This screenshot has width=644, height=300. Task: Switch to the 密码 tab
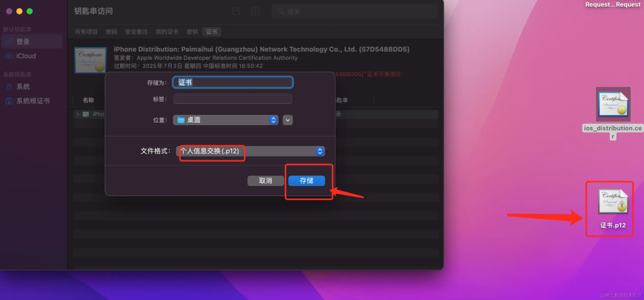point(111,31)
